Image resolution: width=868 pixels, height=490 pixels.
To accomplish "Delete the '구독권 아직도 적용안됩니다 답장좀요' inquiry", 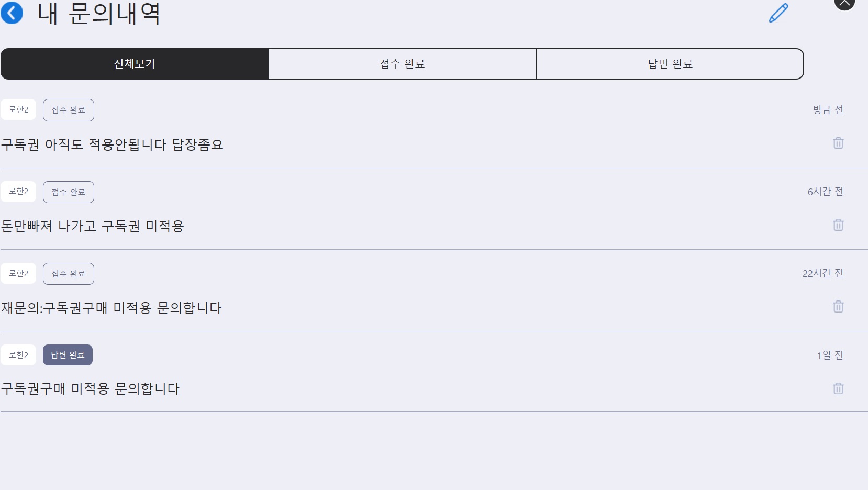I will click(838, 143).
